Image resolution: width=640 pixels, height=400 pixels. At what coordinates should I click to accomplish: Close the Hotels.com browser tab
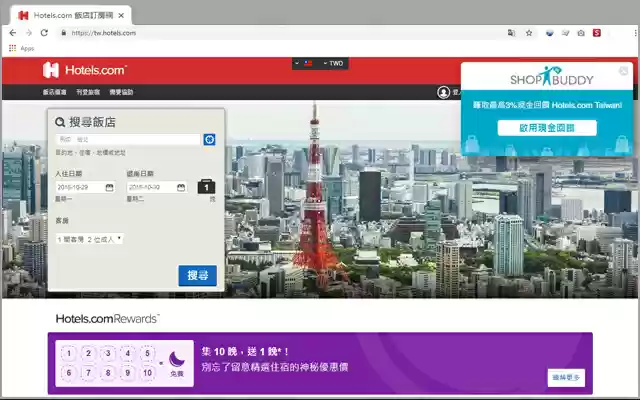coord(121,16)
